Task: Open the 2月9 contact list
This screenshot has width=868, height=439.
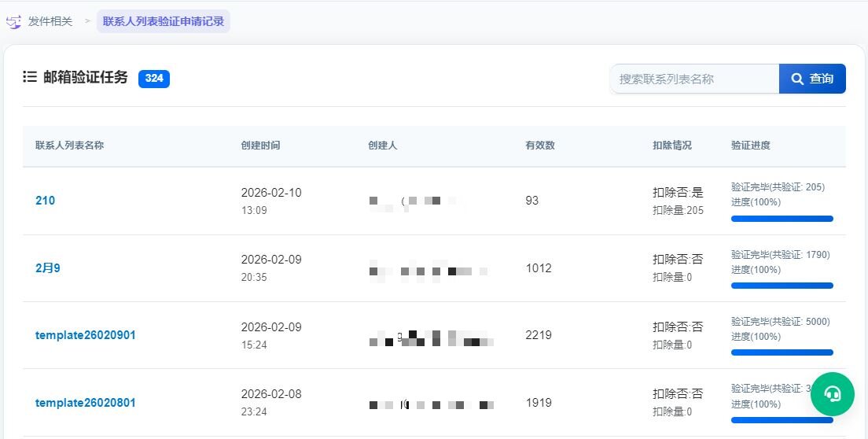Action: (x=48, y=268)
